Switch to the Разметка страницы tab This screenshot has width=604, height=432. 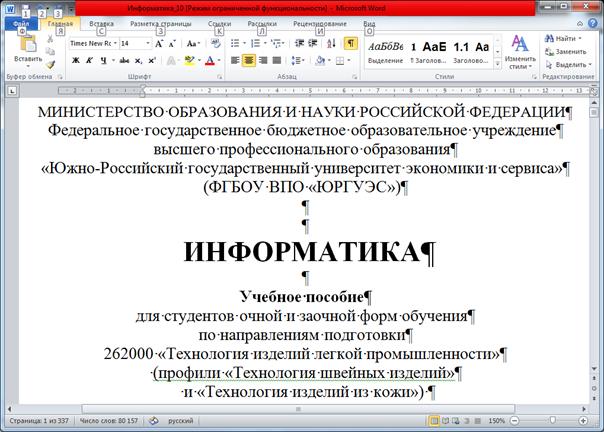(x=162, y=22)
